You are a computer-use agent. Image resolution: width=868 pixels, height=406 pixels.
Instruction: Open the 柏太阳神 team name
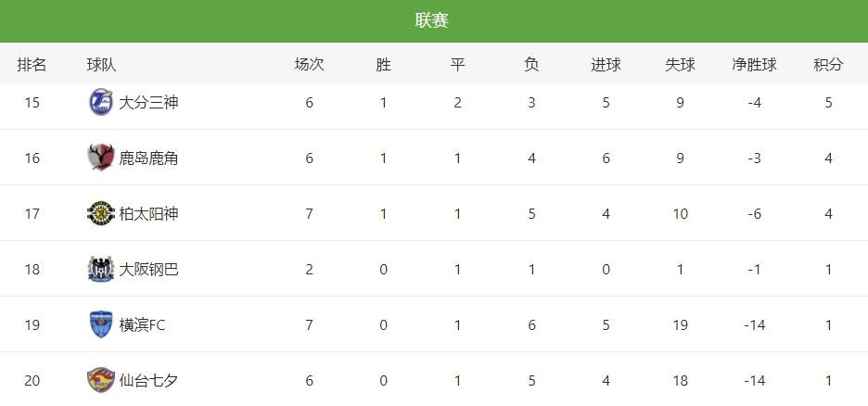coord(148,213)
